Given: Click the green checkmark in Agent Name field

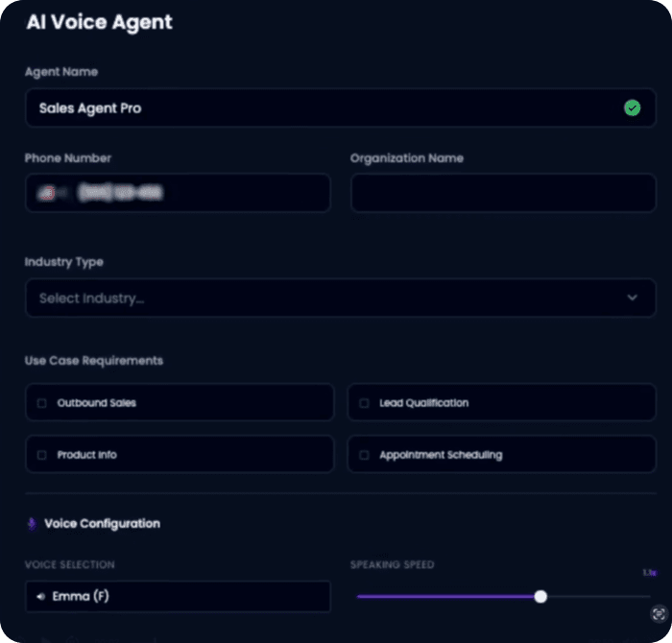Looking at the screenshot, I should point(632,108).
